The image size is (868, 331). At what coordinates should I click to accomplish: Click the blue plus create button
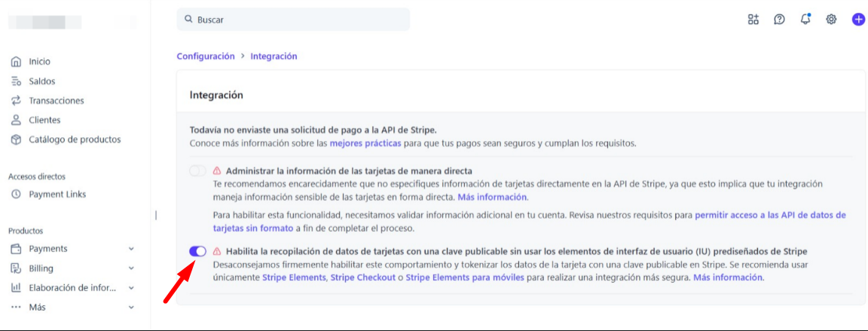coord(858,20)
